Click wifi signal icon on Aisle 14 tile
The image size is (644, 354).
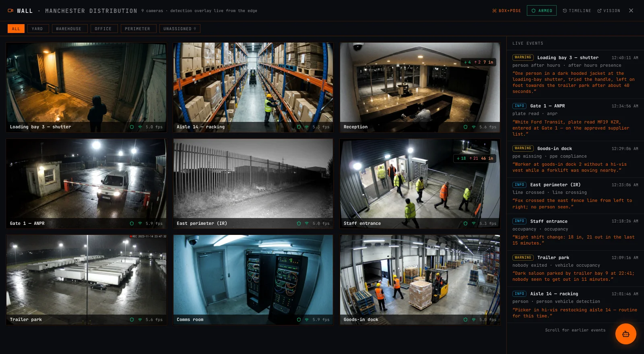click(307, 127)
